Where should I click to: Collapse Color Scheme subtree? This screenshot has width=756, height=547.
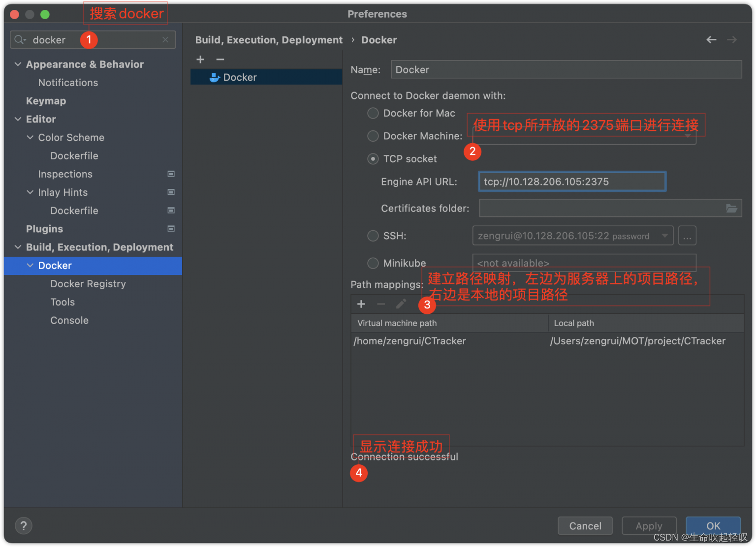click(x=30, y=137)
